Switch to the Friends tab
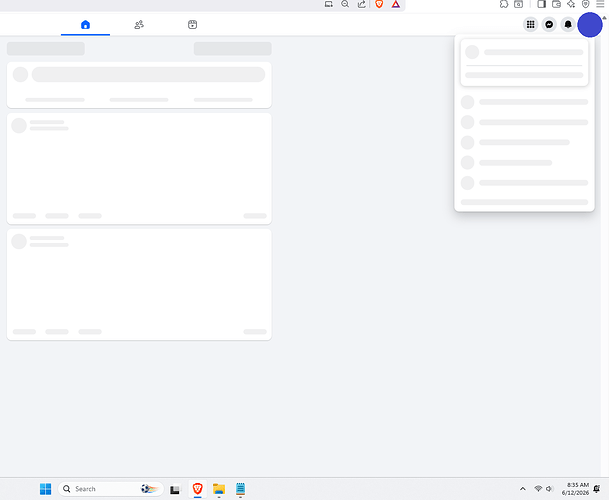The image size is (609, 500). [139, 24]
